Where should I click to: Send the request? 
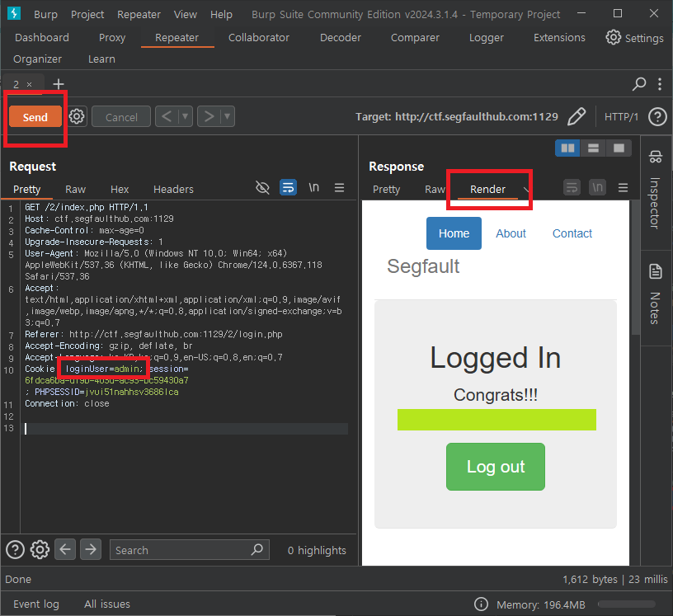click(35, 116)
